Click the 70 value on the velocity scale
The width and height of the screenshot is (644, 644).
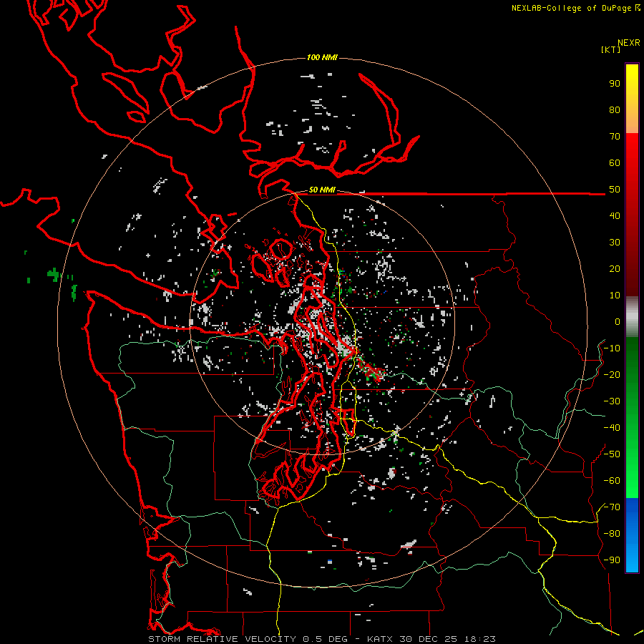[x=615, y=137]
